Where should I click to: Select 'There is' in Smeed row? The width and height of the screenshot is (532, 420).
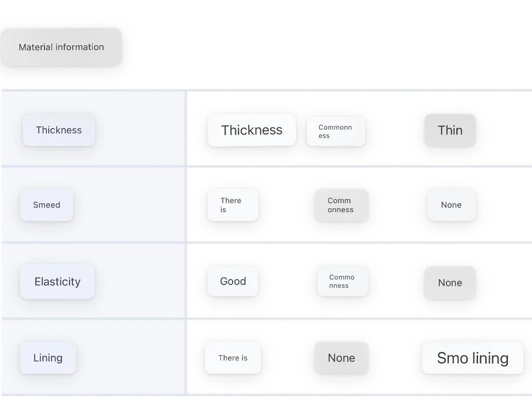[x=233, y=205]
